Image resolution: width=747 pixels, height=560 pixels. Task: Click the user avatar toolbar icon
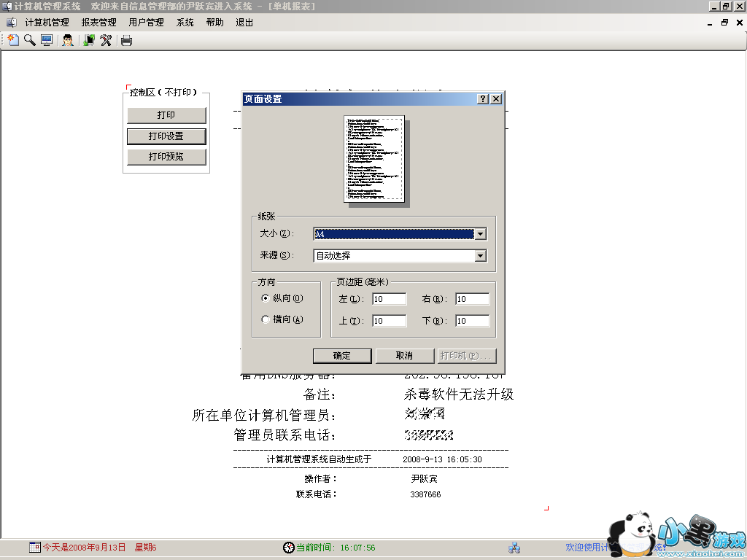68,41
